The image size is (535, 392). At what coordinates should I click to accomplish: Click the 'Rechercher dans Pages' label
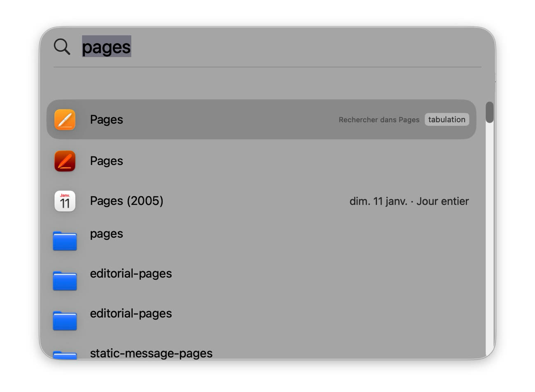(379, 120)
